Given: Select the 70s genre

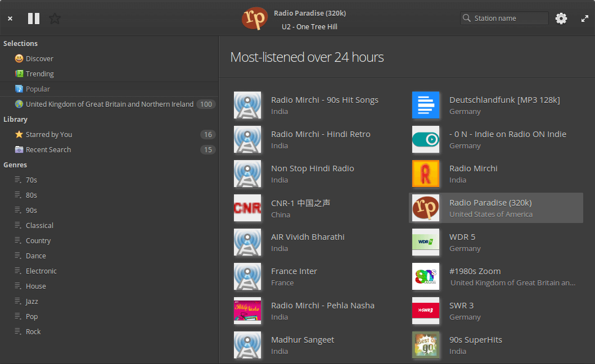Looking at the screenshot, I should (x=109, y=180).
